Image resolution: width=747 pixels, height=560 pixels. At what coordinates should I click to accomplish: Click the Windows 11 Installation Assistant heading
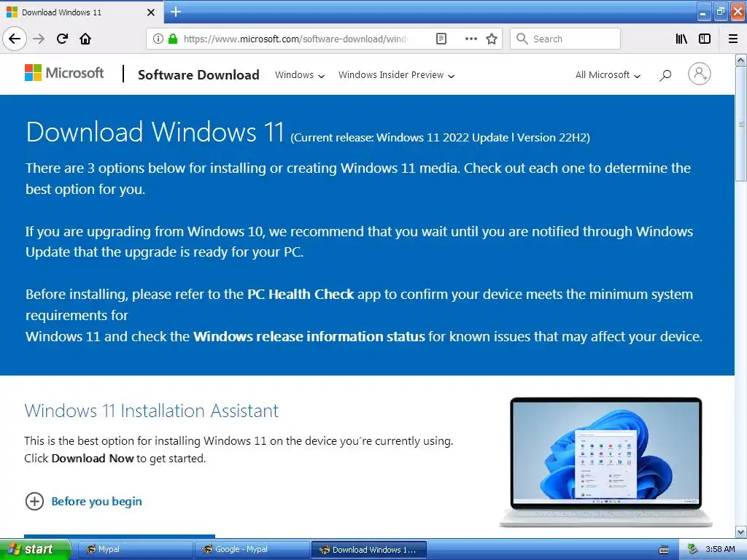[152, 411]
